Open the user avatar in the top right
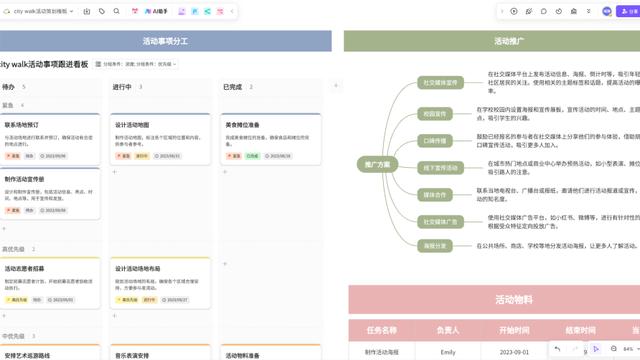The width and height of the screenshot is (640, 360). [607, 11]
